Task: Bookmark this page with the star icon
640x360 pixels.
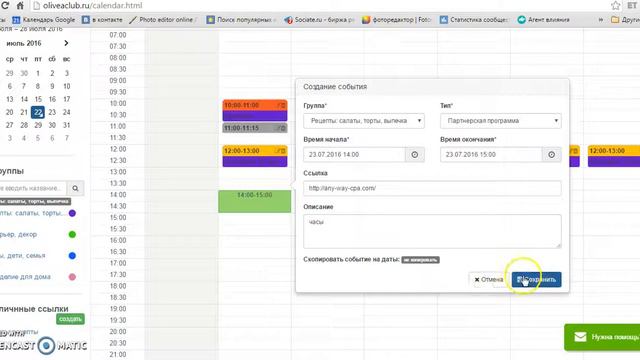Action: [616, 6]
